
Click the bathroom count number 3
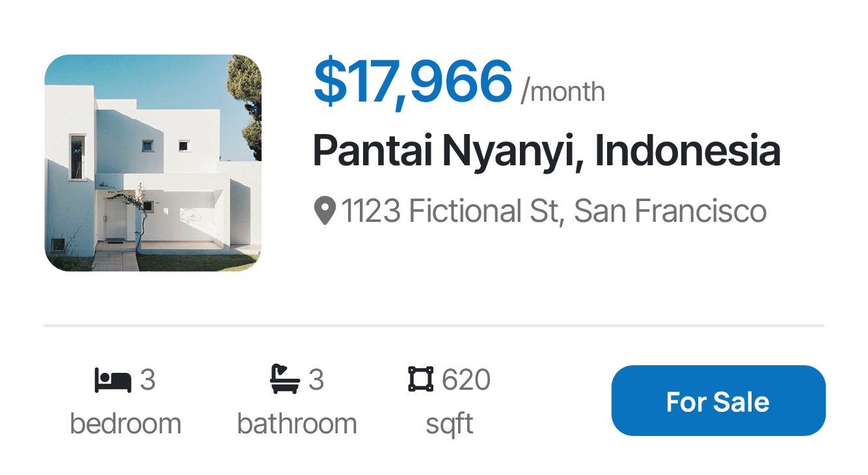coord(316,380)
